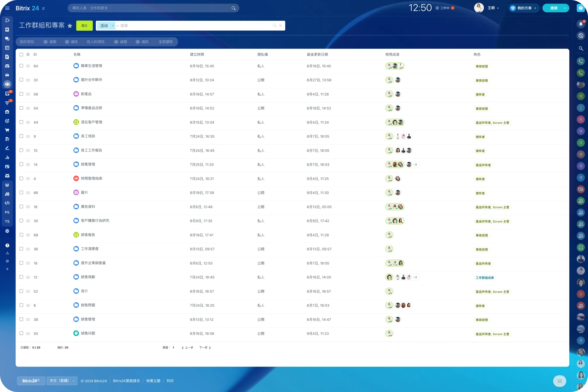The image size is (588, 392).
Task: Open the 客戶購買行為研究 project name
Action: tap(95, 220)
